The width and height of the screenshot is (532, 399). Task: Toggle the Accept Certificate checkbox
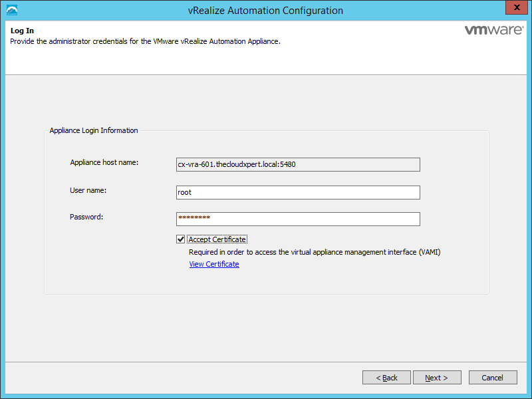pos(180,239)
